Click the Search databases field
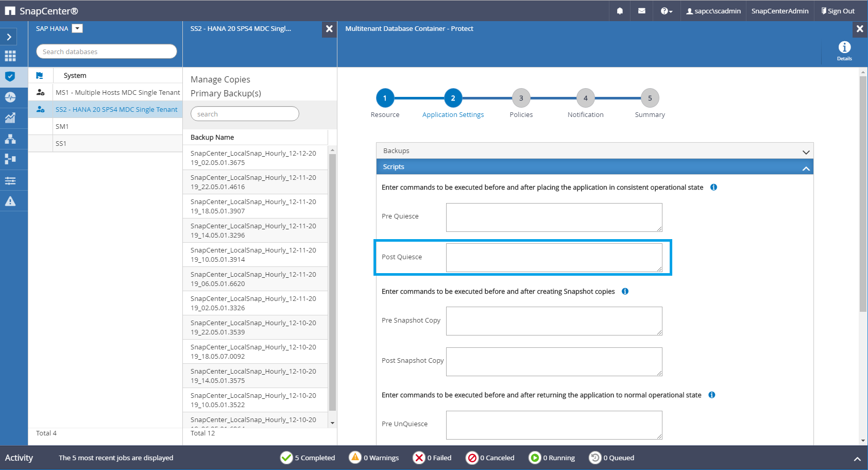The width and height of the screenshot is (868, 470). click(107, 52)
